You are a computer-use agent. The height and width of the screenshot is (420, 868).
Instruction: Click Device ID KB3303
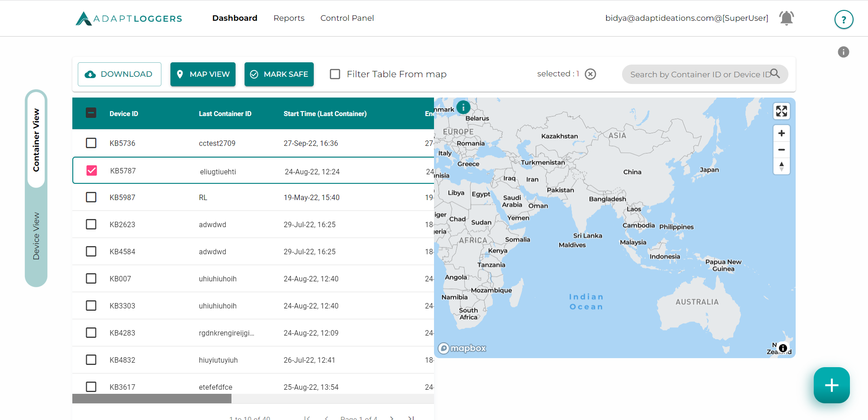point(123,306)
